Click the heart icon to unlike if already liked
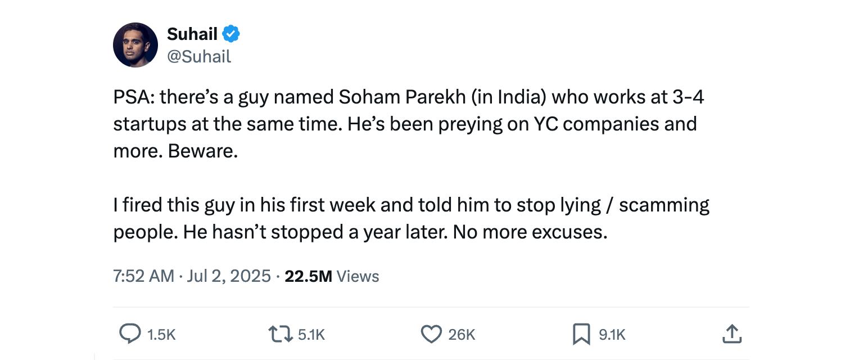Screen dimensions: 868x360 point(431,334)
